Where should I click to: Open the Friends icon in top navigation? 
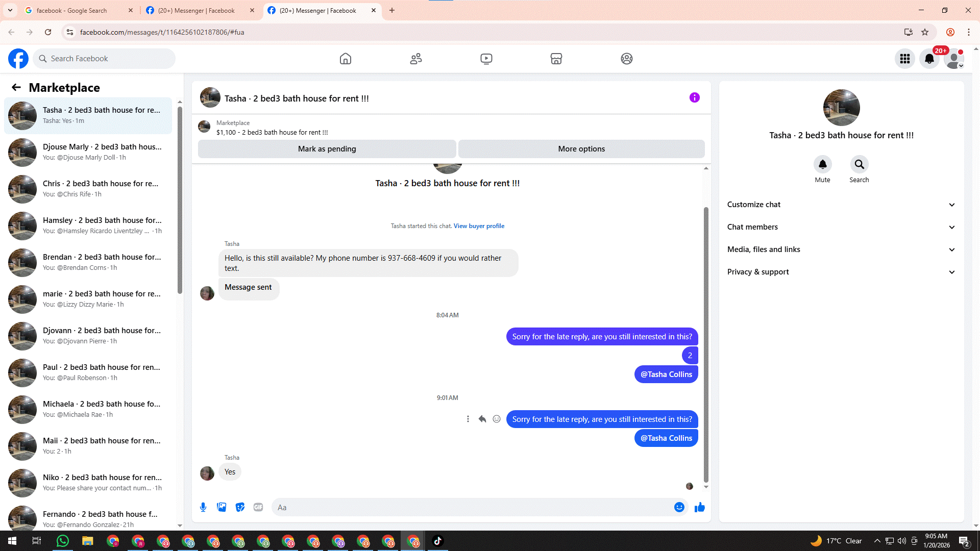tap(416, 59)
